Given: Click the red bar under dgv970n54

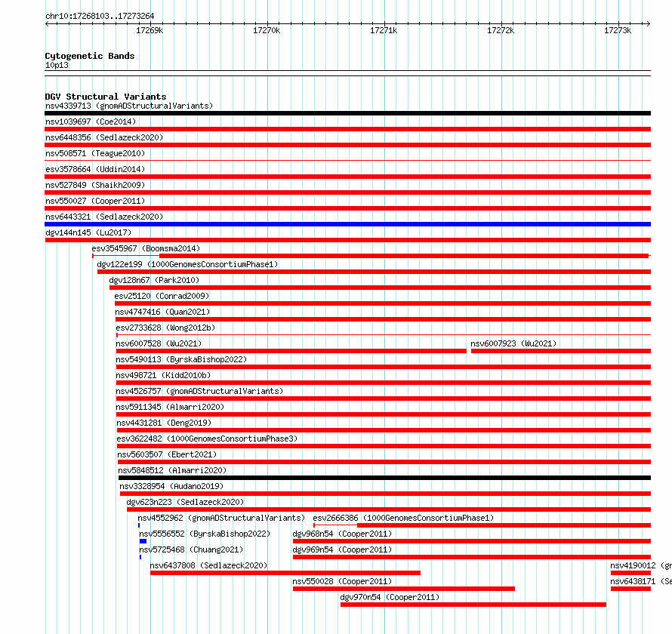Looking at the screenshot, I should (x=473, y=605).
